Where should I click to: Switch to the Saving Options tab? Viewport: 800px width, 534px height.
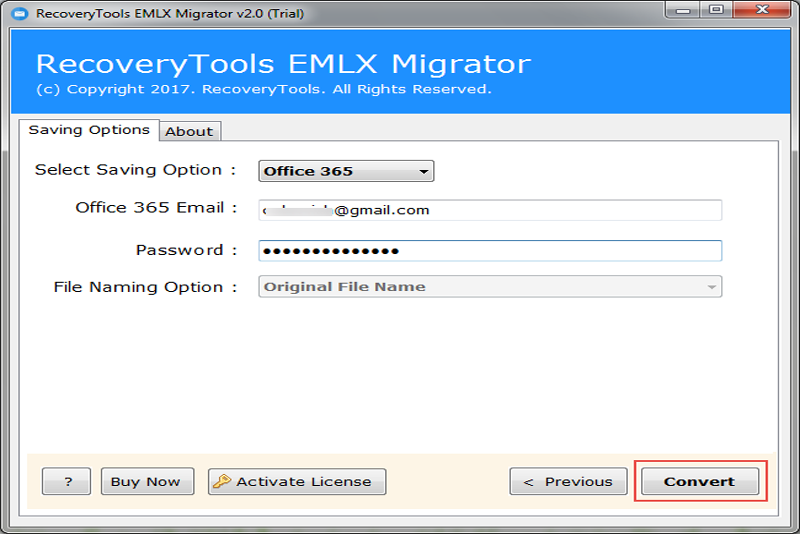click(x=89, y=130)
